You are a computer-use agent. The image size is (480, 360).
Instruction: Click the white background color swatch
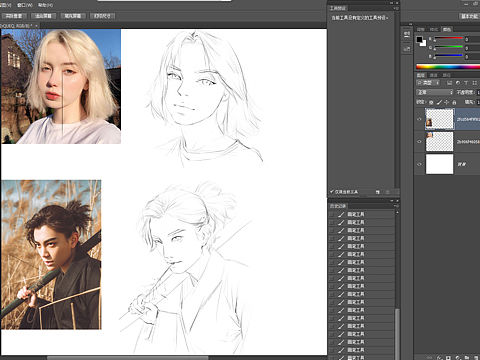(x=423, y=43)
